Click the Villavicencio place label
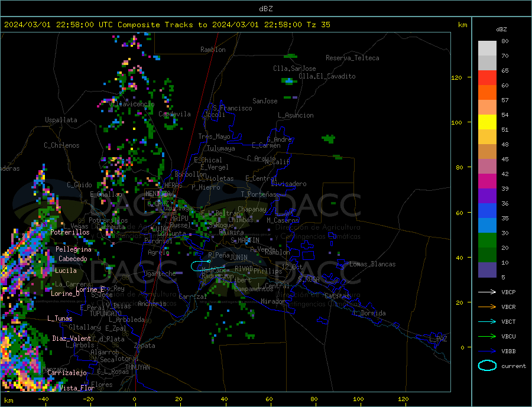 click(132, 104)
